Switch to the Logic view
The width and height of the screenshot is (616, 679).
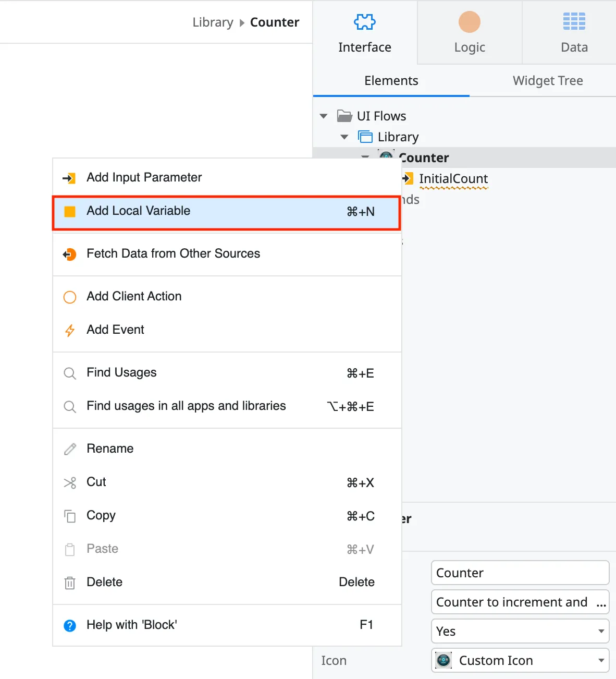click(x=469, y=31)
